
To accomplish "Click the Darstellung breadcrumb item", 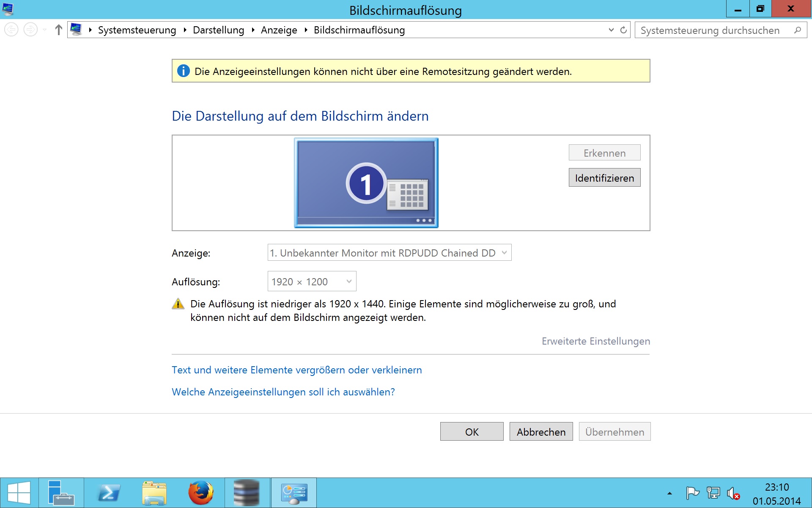I will pyautogui.click(x=218, y=30).
